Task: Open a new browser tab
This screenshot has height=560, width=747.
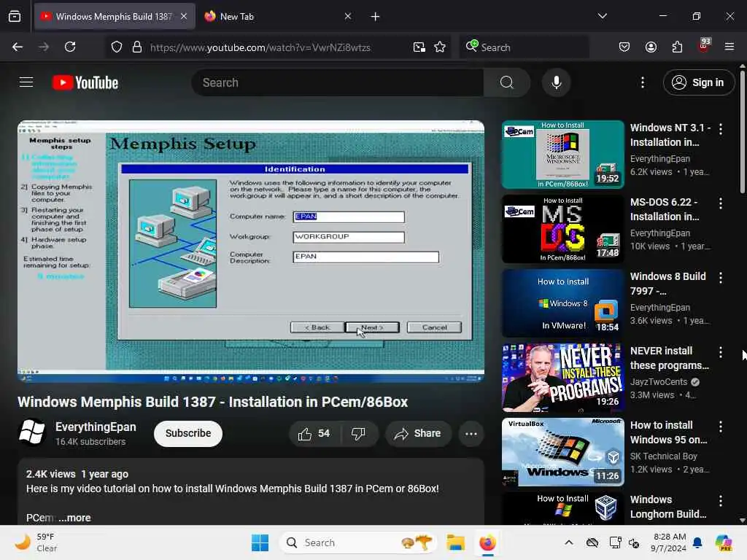Action: point(375,17)
